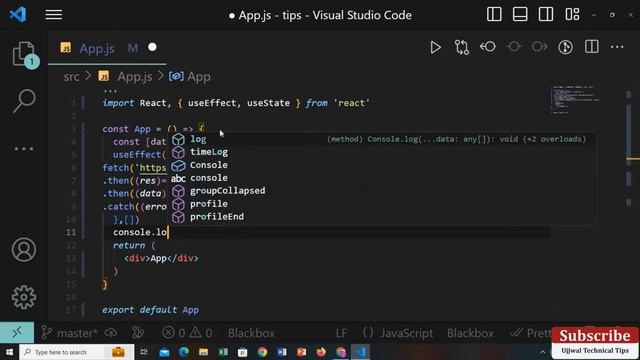Viewport: 640px width, 360px height.
Task: Click the Windows search box
Action: [76, 352]
